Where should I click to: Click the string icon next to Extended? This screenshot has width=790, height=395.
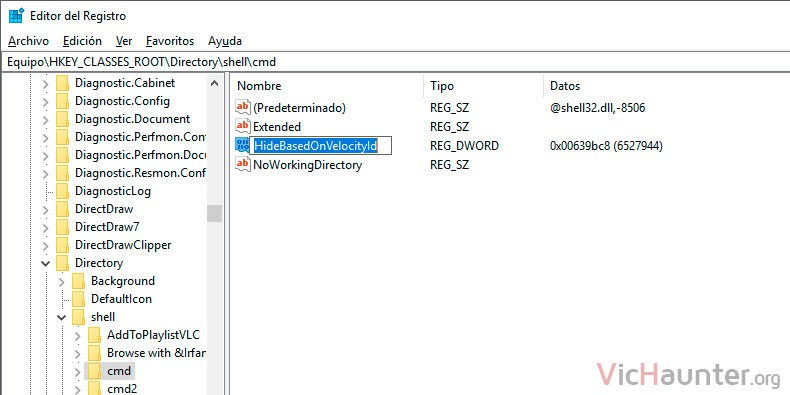(x=243, y=126)
